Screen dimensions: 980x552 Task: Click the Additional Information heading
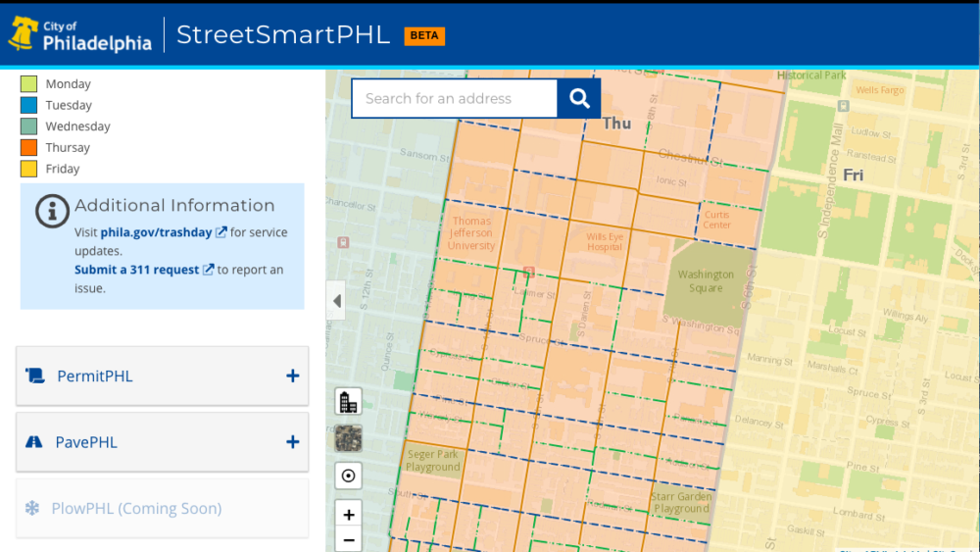(x=174, y=205)
